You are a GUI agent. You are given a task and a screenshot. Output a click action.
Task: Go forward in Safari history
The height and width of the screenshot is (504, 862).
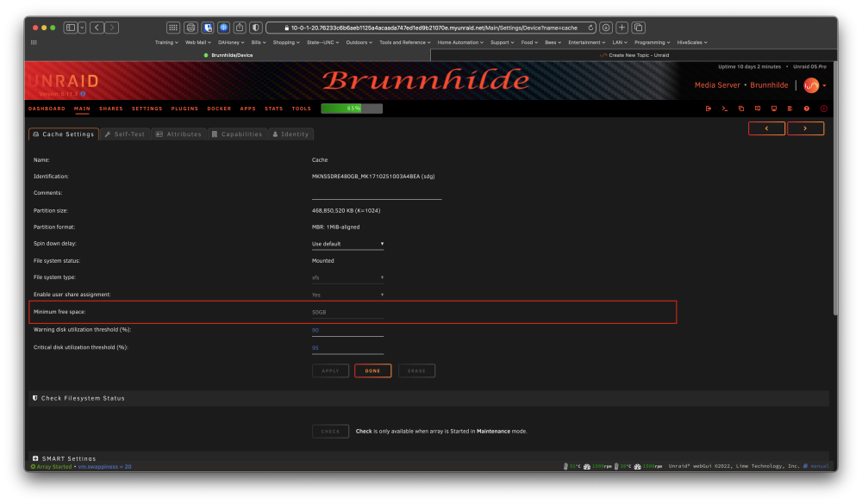pos(111,28)
